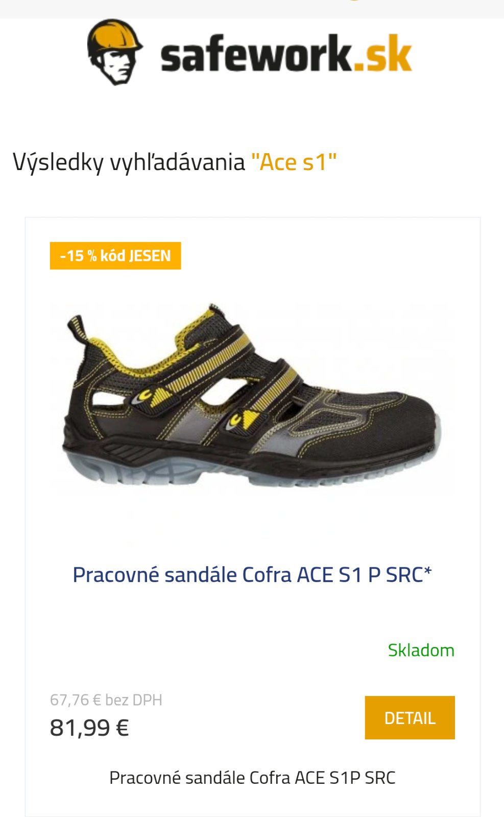This screenshot has width=504, height=817.
Task: Click the helmeted worker logo icon
Action: tap(114, 52)
